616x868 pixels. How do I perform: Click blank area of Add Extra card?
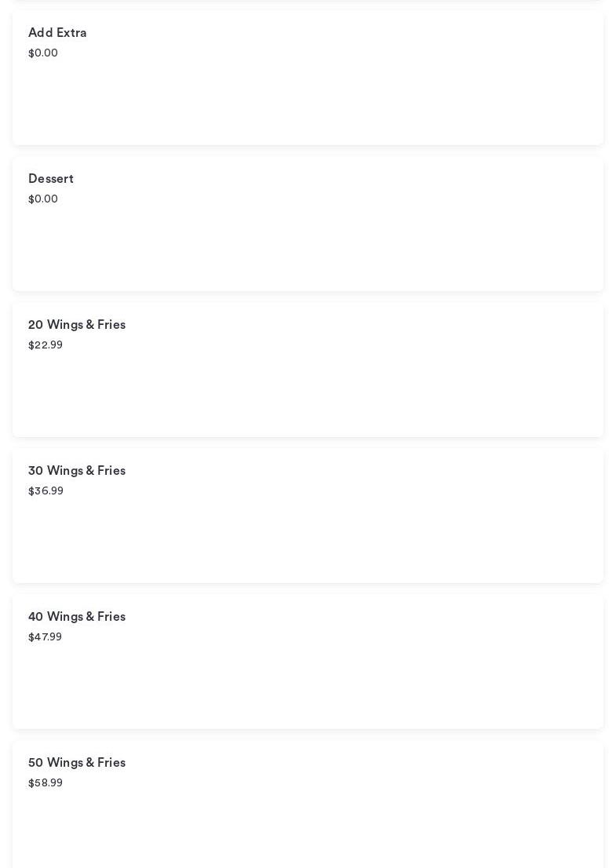(x=314, y=102)
